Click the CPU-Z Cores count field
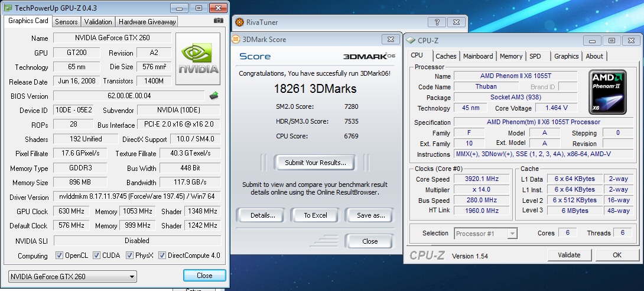The width and height of the screenshot is (644, 291). coord(568,232)
